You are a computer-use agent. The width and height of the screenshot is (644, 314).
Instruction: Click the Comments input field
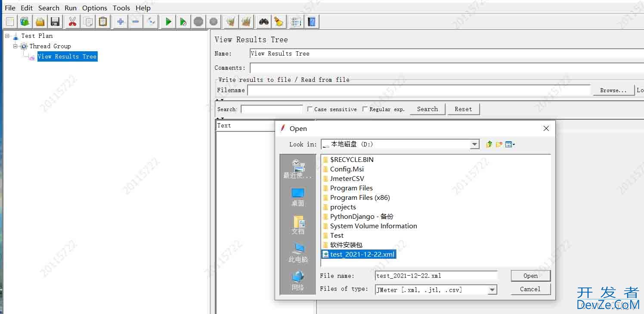(x=447, y=68)
